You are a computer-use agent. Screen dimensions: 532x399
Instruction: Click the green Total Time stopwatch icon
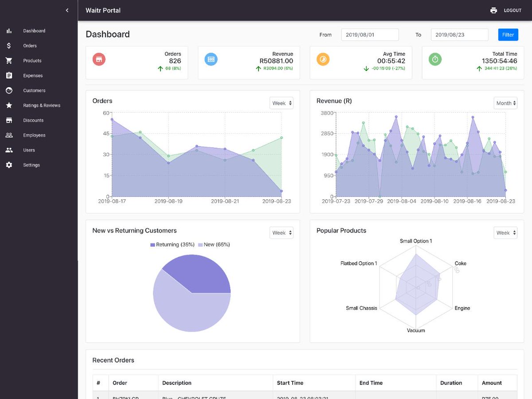pos(435,59)
